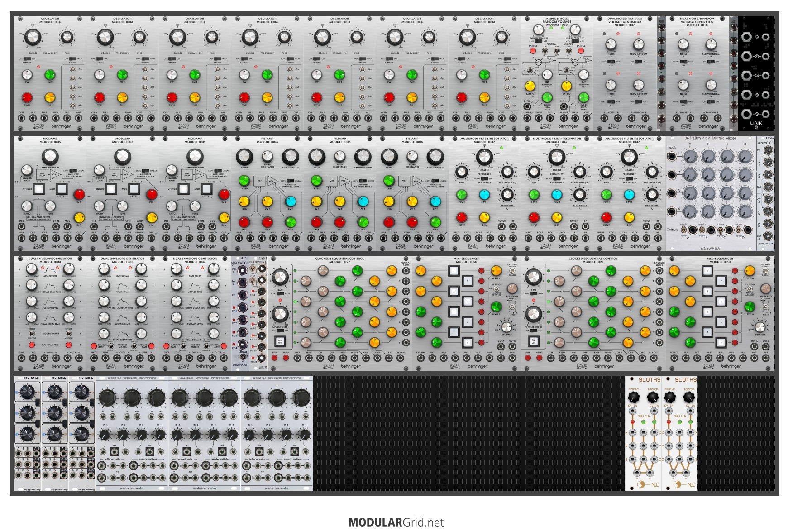Click I/O4 jack on A-151 Seq Switch
Image resolution: width=793 pixels, height=532 pixels.
[x=243, y=344]
